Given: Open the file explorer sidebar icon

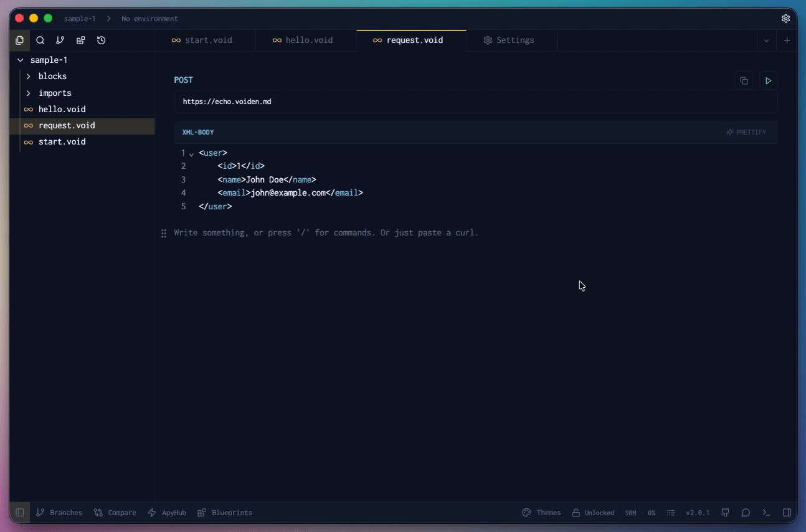Looking at the screenshot, I should coord(20,40).
